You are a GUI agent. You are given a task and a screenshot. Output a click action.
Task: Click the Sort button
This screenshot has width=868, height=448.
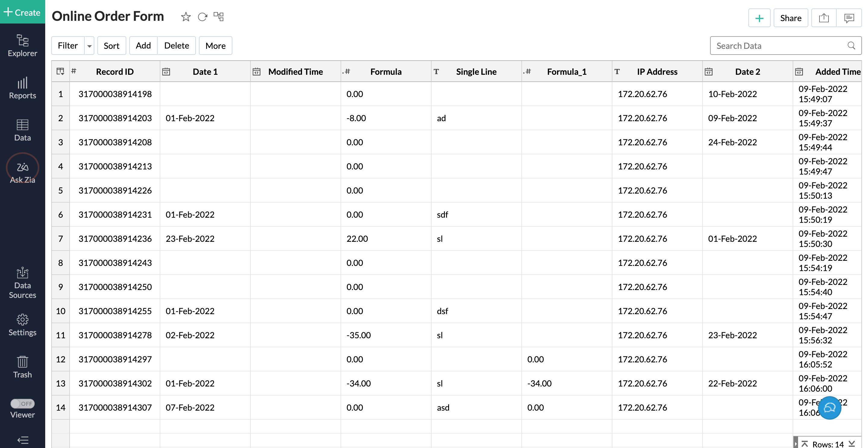(111, 46)
